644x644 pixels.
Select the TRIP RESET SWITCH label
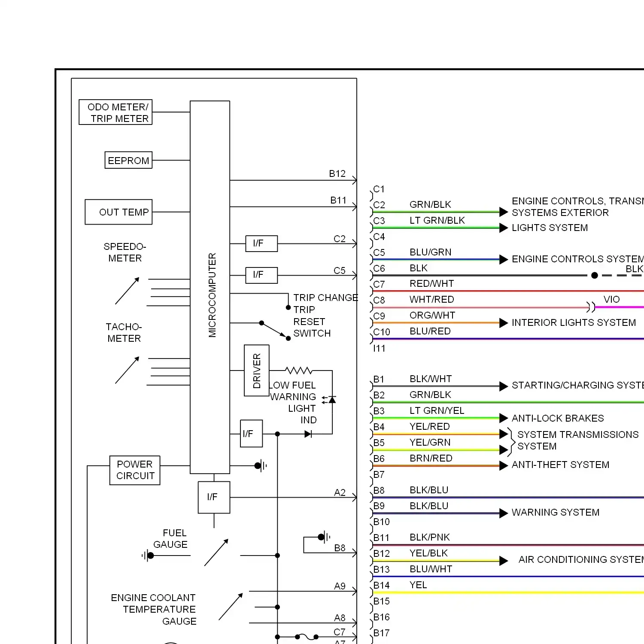click(312, 322)
